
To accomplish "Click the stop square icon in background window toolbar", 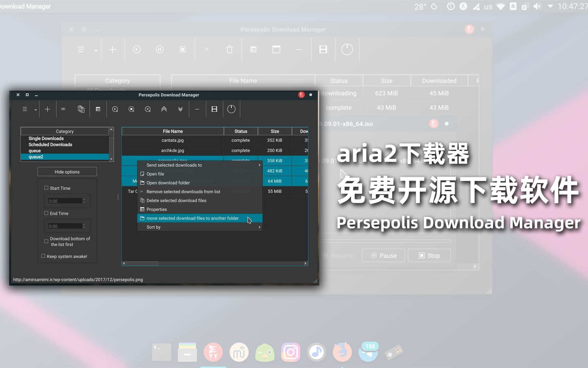I will point(183,50).
